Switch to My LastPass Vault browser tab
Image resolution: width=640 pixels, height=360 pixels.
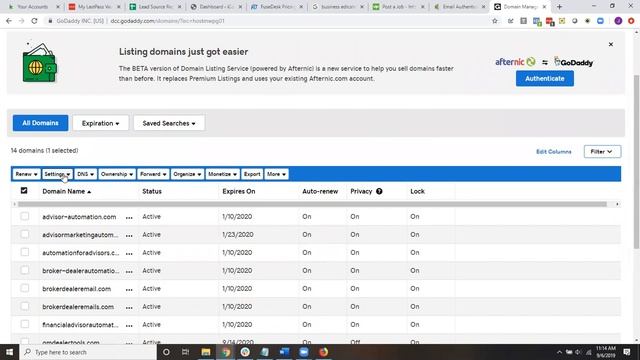click(94, 7)
